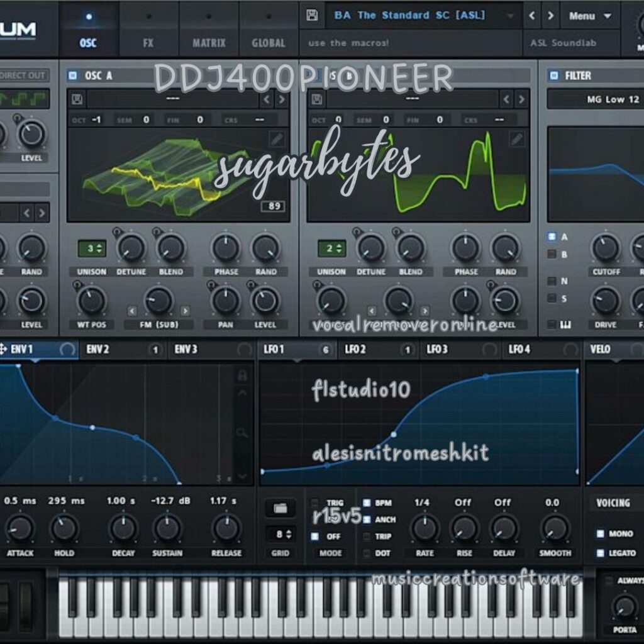The width and height of the screenshot is (644, 644).
Task: Toggle LFO BPM sync checkbox
Action: point(367,502)
